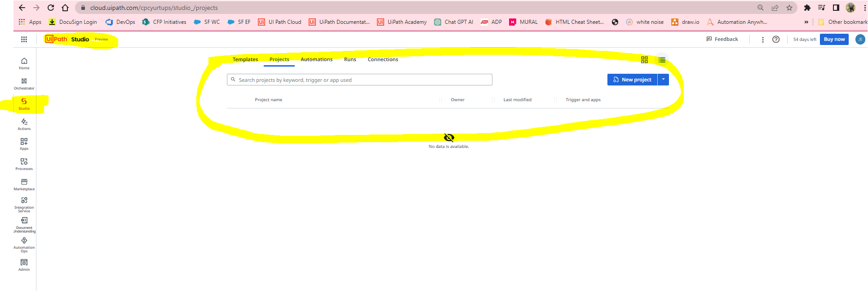Image resolution: width=868 pixels, height=291 pixels.
Task: Select the Projects tab
Action: click(279, 59)
